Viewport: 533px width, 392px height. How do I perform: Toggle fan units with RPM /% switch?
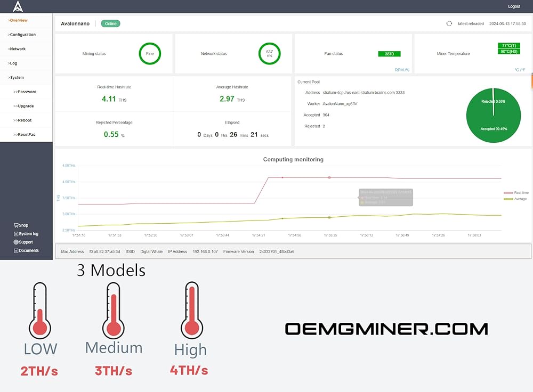(x=401, y=70)
